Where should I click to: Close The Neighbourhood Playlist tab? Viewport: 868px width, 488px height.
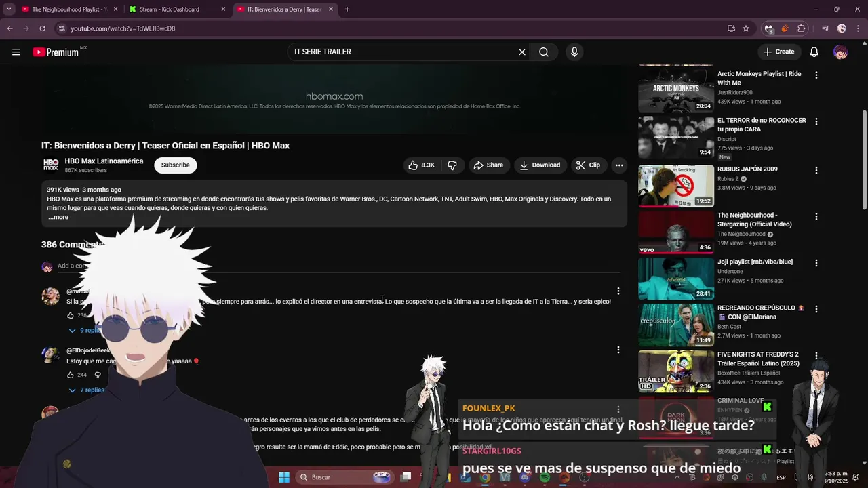point(115,9)
